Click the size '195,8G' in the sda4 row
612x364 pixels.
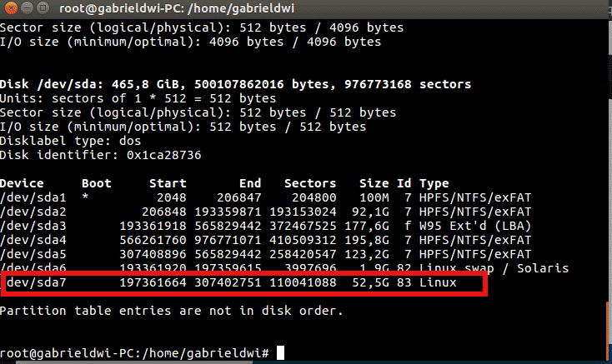pyautogui.click(x=367, y=240)
